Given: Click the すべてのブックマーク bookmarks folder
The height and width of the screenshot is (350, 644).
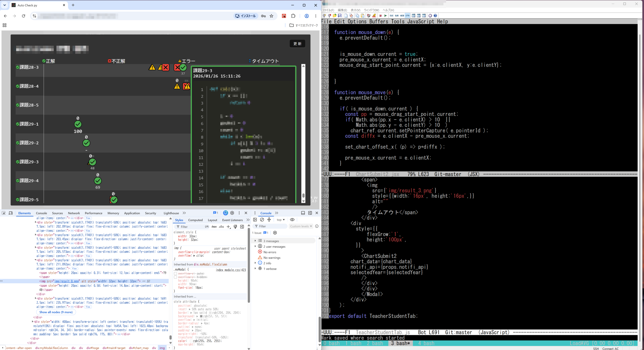Looking at the screenshot, I should tap(304, 25).
